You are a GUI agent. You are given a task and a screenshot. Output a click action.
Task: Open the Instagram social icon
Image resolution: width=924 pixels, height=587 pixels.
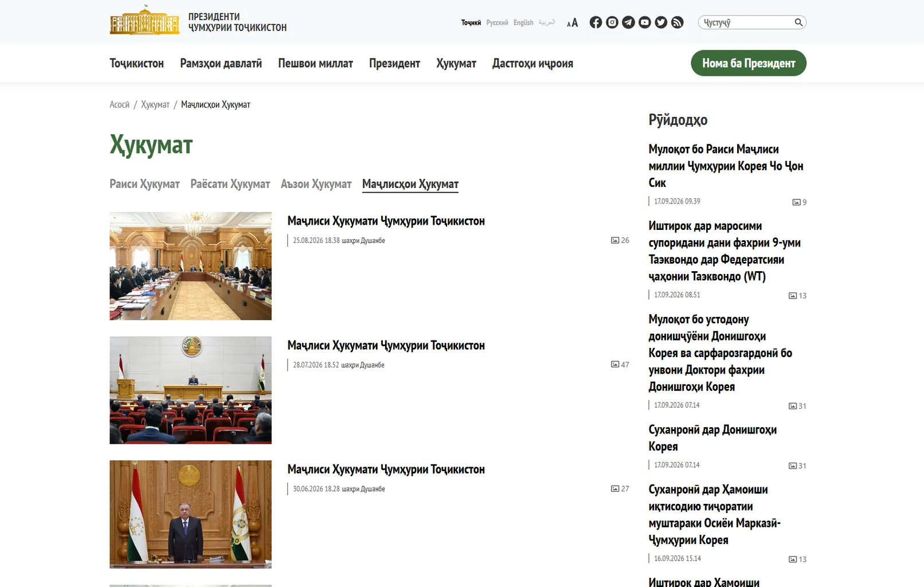612,22
